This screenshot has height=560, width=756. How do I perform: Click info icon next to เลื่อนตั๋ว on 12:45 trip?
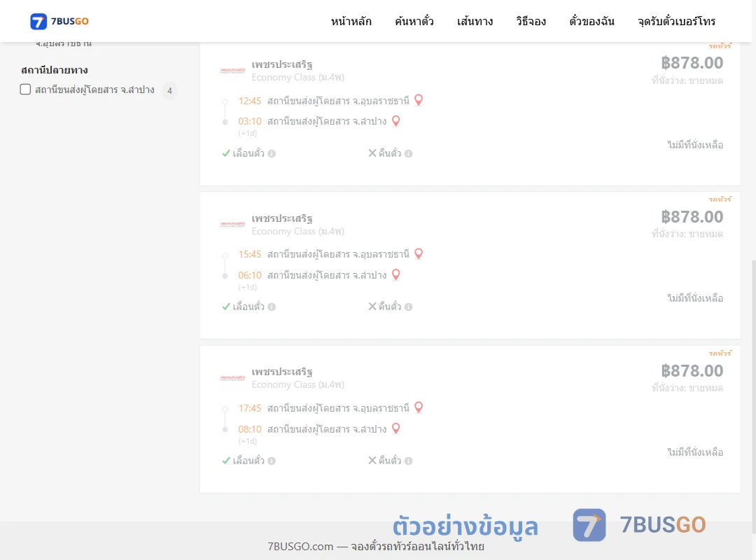click(272, 153)
